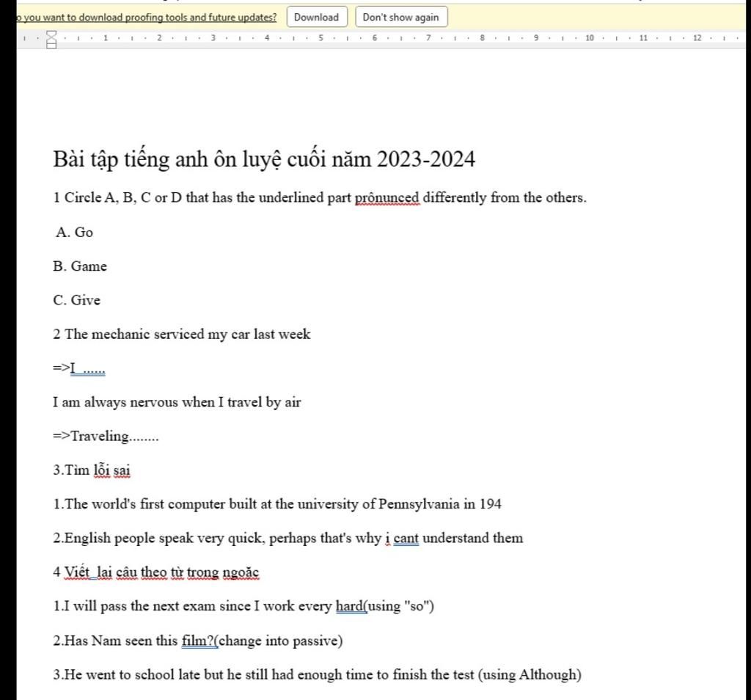Click the proofing tools update message text
Image resolution: width=751 pixels, height=700 pixels.
click(x=147, y=18)
